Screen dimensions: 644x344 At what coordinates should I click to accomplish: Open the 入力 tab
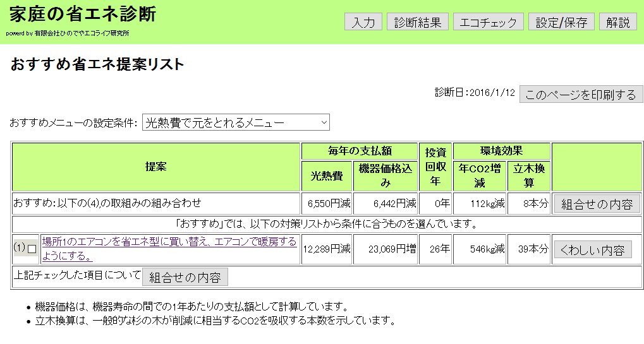coord(363,21)
